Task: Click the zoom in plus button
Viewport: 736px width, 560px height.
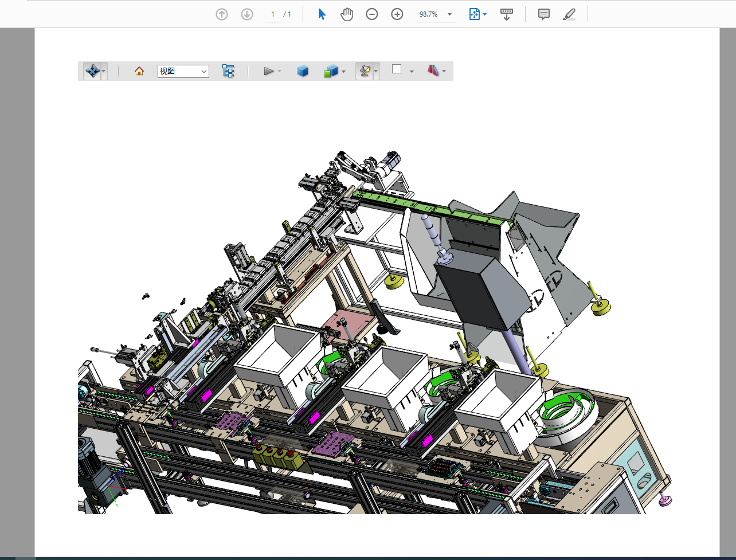Action: (x=397, y=14)
